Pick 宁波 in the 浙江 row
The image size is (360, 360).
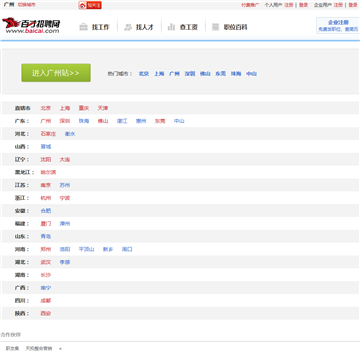65,198
